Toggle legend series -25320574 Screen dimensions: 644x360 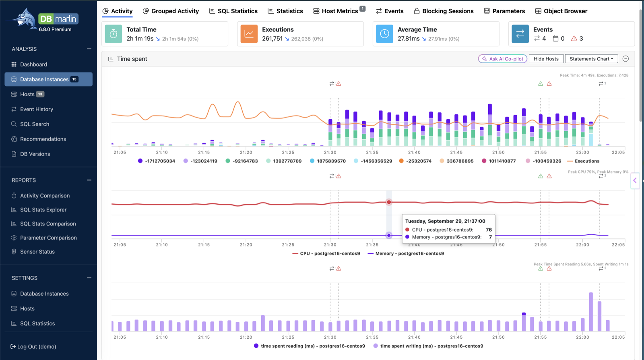coord(415,161)
